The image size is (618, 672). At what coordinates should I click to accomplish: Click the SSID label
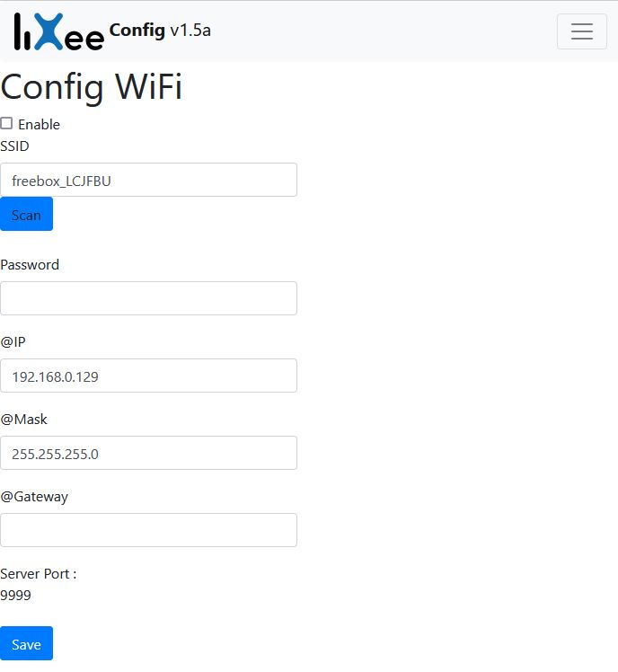14,146
